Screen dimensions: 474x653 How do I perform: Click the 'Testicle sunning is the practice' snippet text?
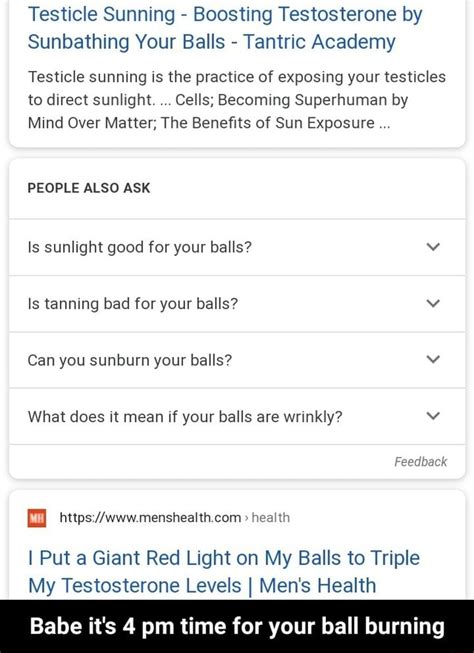pyautogui.click(x=237, y=77)
